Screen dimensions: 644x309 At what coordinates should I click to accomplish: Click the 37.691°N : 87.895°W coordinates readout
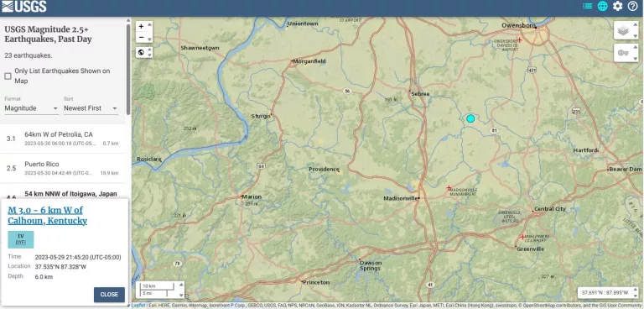pos(605,292)
